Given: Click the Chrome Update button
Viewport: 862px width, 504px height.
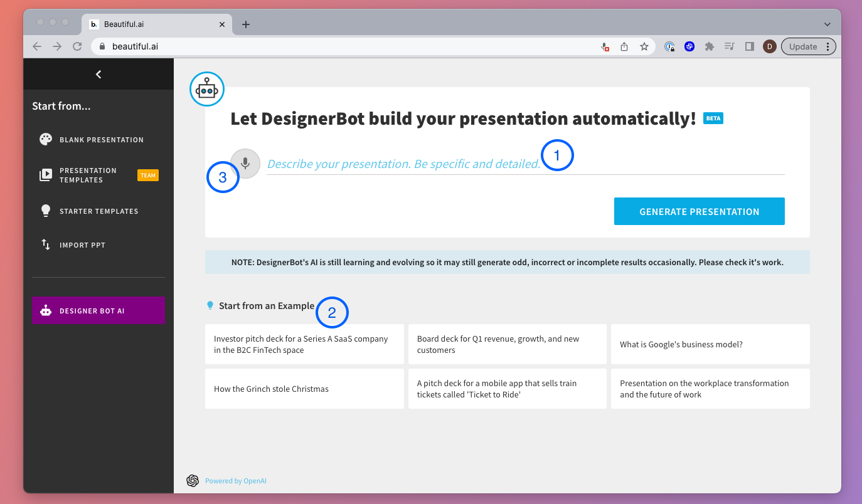Looking at the screenshot, I should (803, 46).
